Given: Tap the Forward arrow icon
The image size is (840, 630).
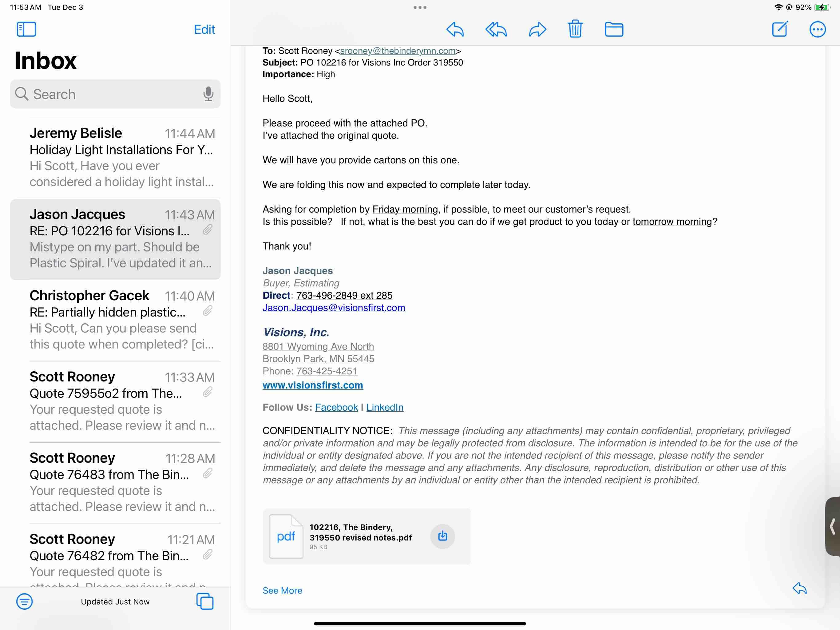Looking at the screenshot, I should pos(537,29).
